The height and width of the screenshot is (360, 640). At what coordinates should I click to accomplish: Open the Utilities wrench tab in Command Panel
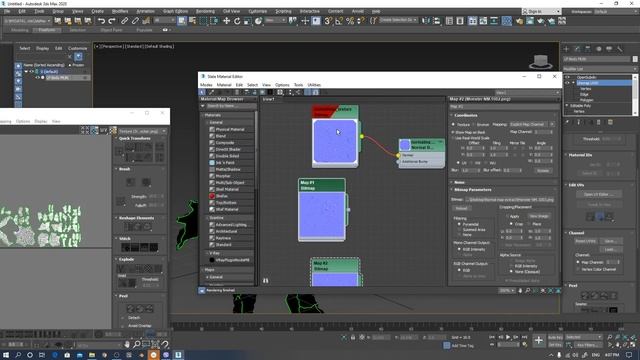coord(620,49)
